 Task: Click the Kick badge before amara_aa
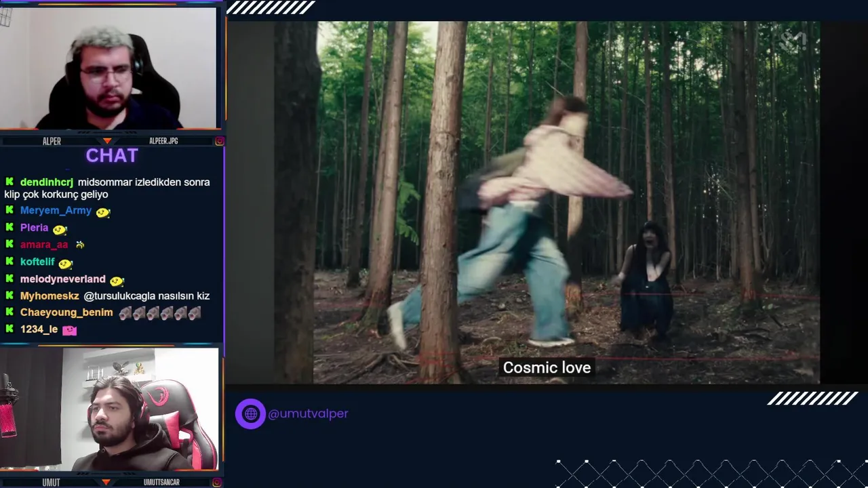9,244
